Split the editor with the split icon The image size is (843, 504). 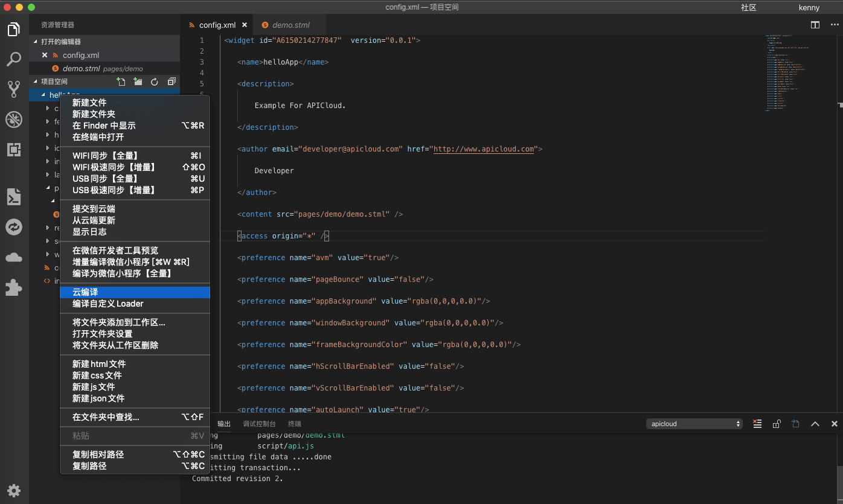815,25
